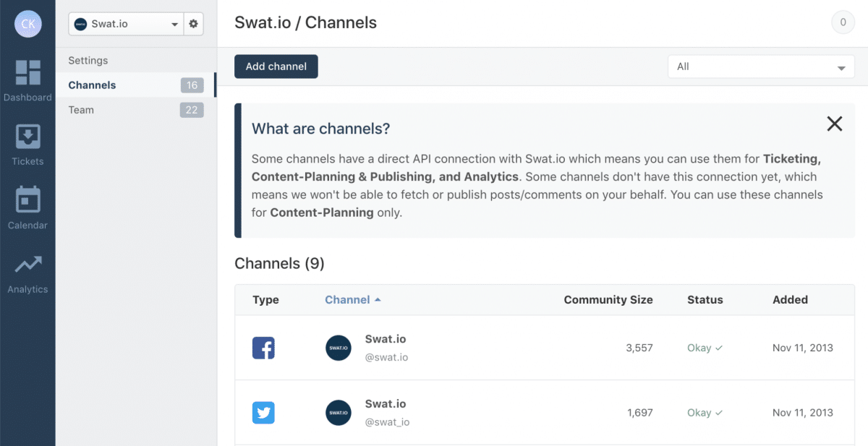
Task: Click the 'Channels (9)' section heading
Action: tap(280, 264)
